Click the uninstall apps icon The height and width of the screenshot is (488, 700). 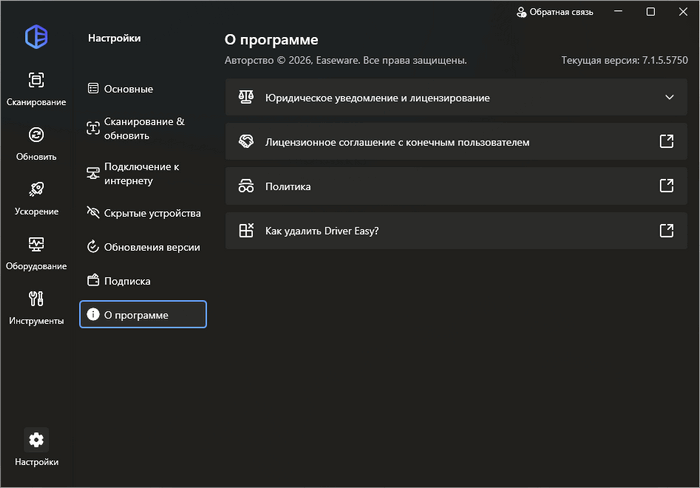point(246,230)
